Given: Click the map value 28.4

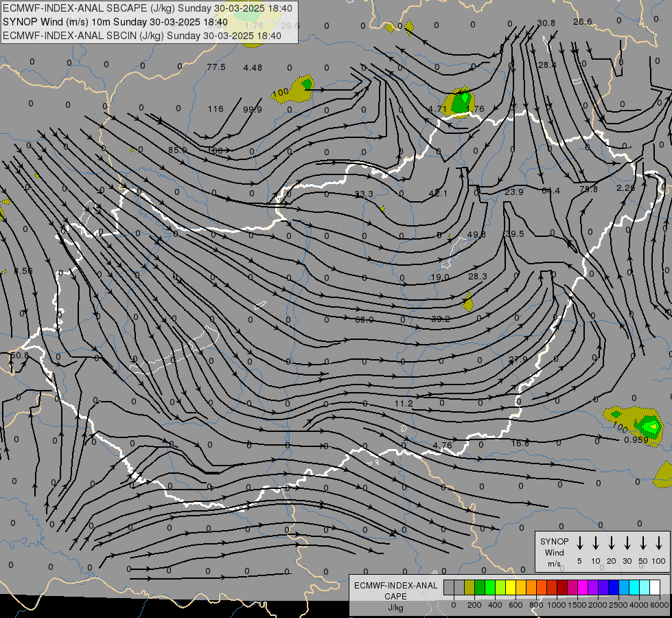Looking at the screenshot, I should (547, 65).
